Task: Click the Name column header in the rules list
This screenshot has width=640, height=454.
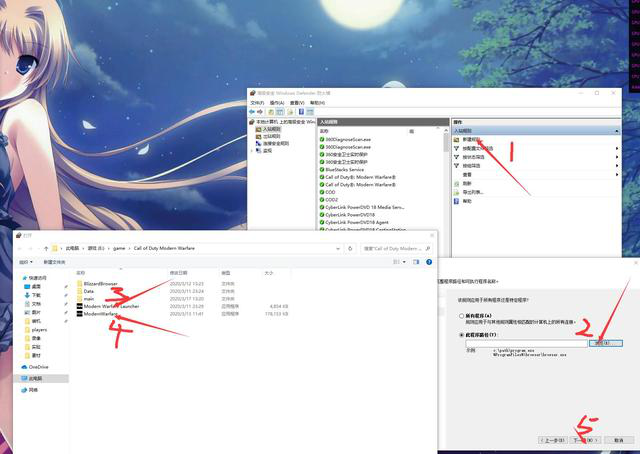Action: click(324, 131)
